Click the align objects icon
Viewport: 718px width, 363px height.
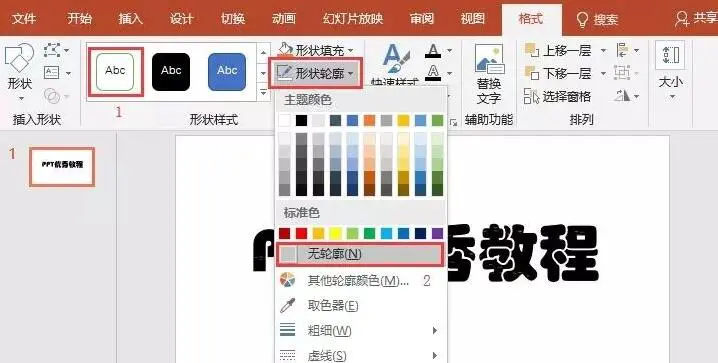pyautogui.click(x=623, y=50)
